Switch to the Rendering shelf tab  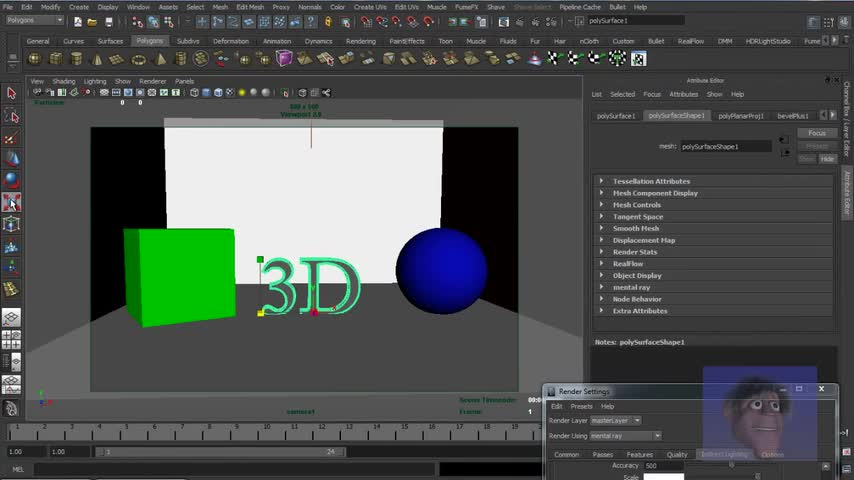pos(361,41)
